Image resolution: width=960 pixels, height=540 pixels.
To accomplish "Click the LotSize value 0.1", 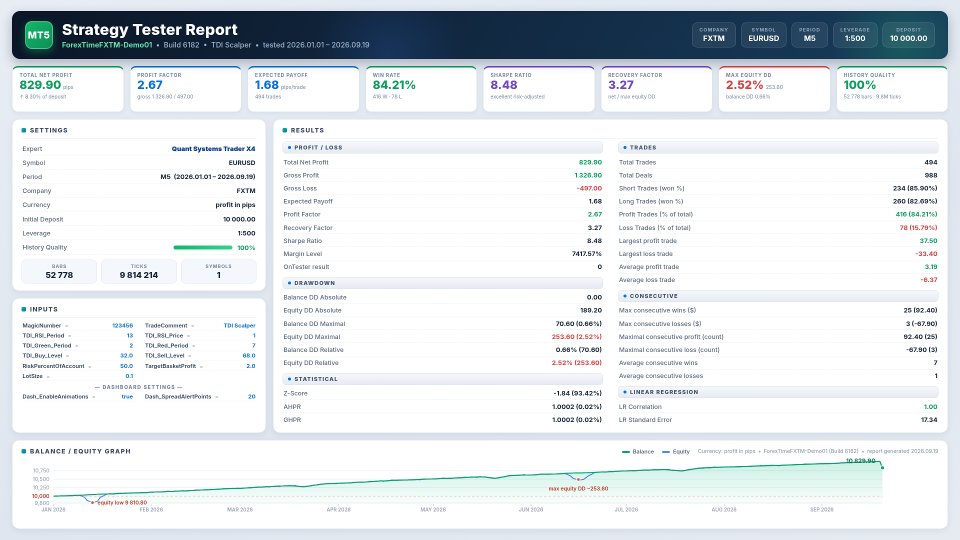I will point(129,376).
